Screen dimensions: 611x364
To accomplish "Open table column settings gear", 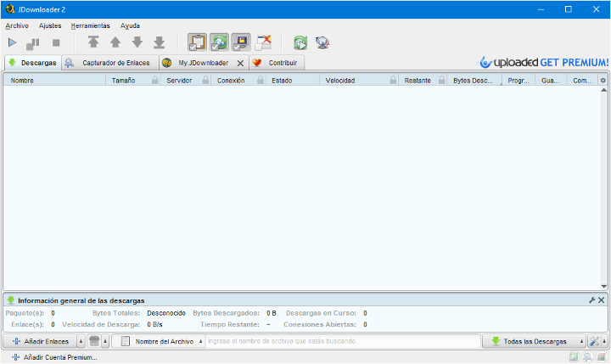I will [x=603, y=81].
